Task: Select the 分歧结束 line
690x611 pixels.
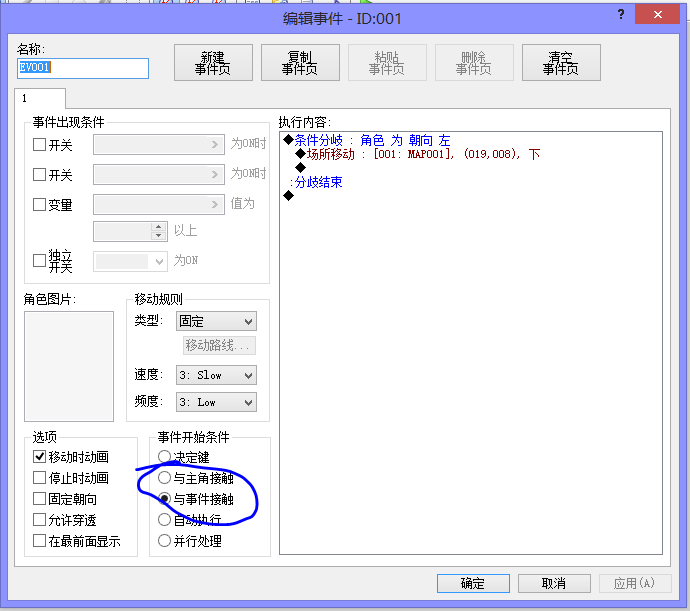Action: (318, 182)
